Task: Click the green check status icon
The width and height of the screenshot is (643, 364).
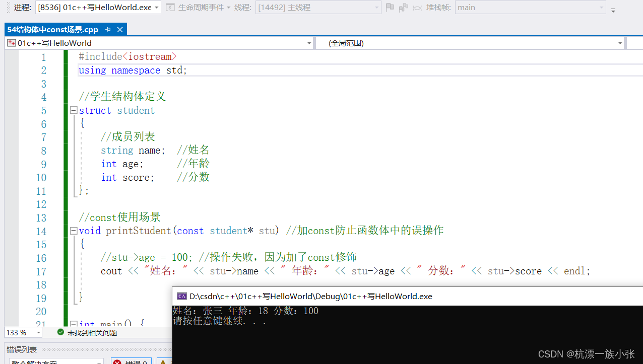Action: [60, 332]
